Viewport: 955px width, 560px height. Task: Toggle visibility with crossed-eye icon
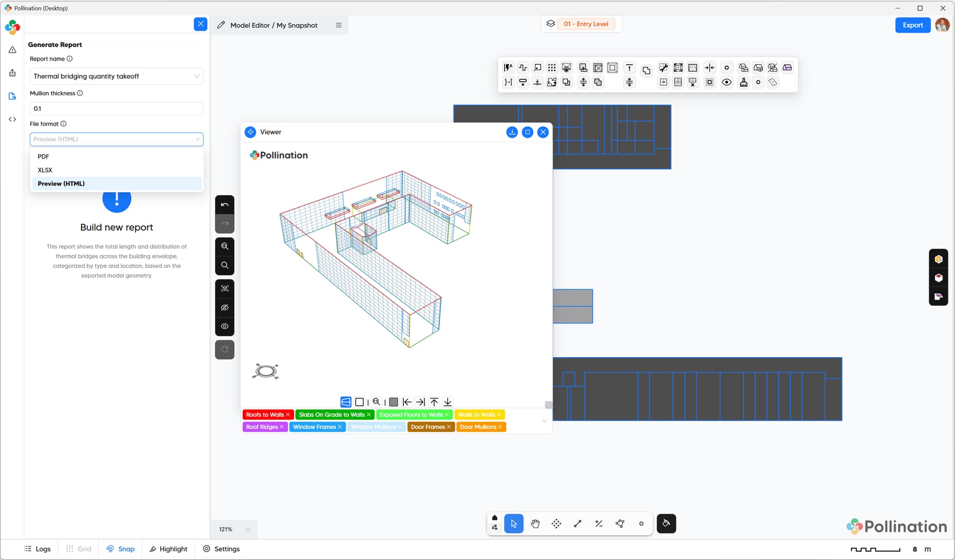(x=225, y=307)
